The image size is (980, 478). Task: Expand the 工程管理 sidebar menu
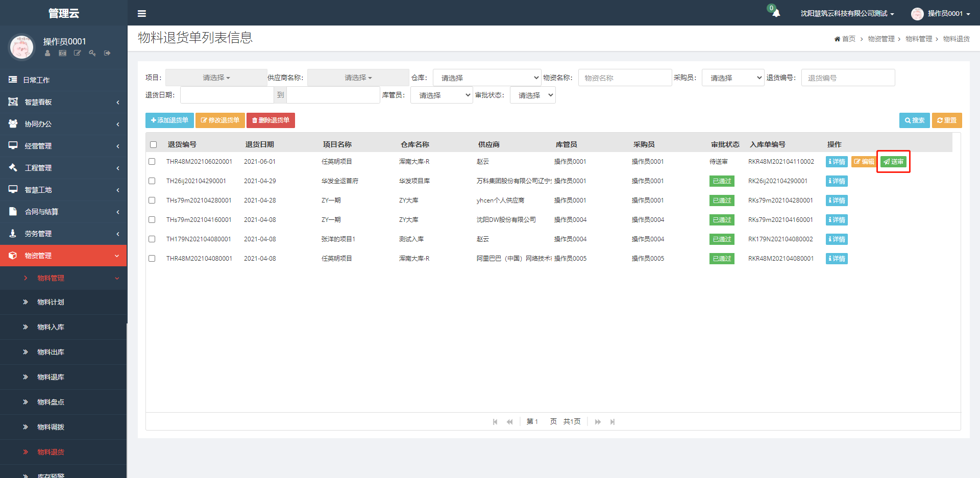tap(63, 168)
